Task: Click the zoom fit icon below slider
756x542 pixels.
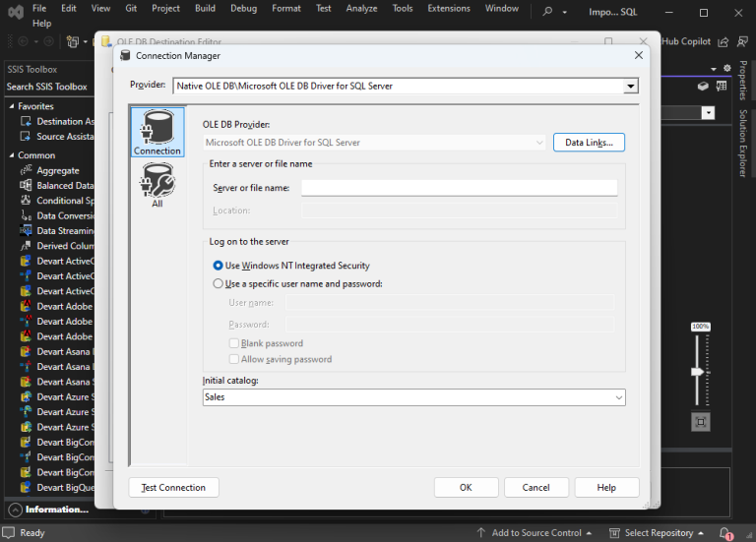Action: [x=700, y=422]
